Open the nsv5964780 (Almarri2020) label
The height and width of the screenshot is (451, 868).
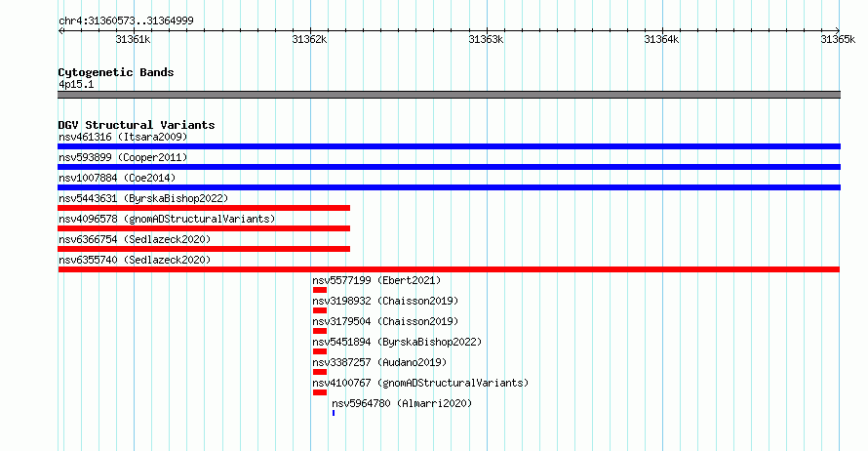402,403
